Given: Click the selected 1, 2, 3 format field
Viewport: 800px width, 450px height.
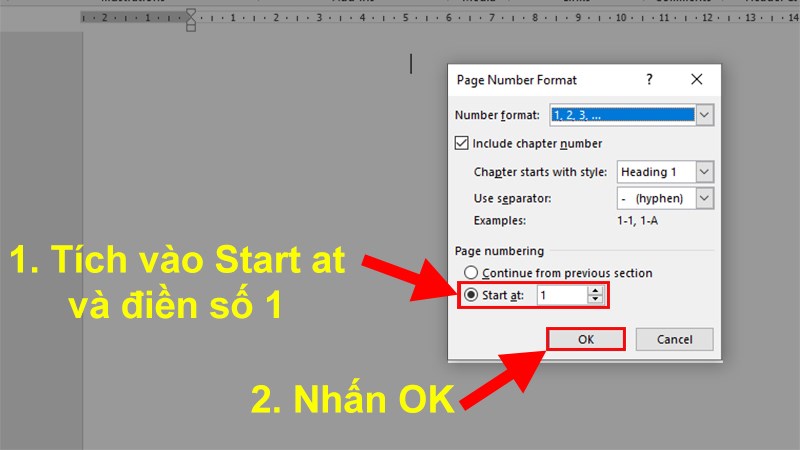Looking at the screenshot, I should click(622, 115).
